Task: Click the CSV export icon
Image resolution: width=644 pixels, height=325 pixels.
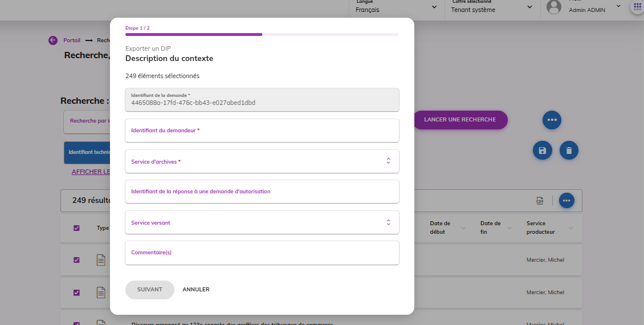Action: click(540, 200)
